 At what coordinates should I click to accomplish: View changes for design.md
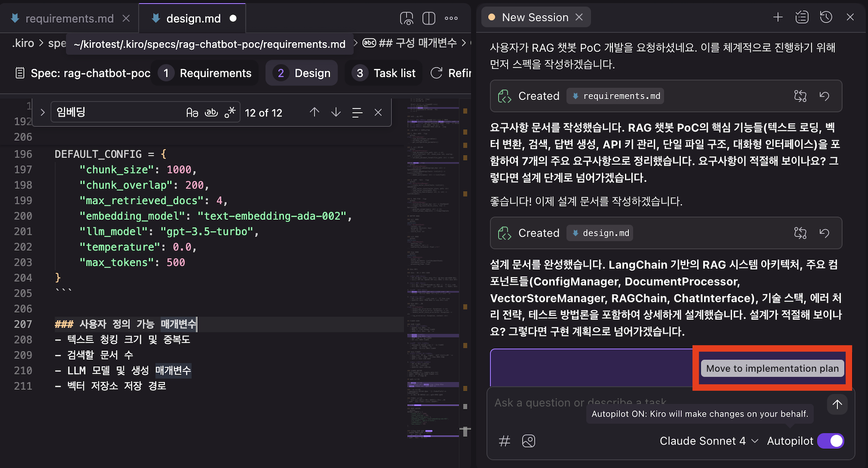coord(800,233)
